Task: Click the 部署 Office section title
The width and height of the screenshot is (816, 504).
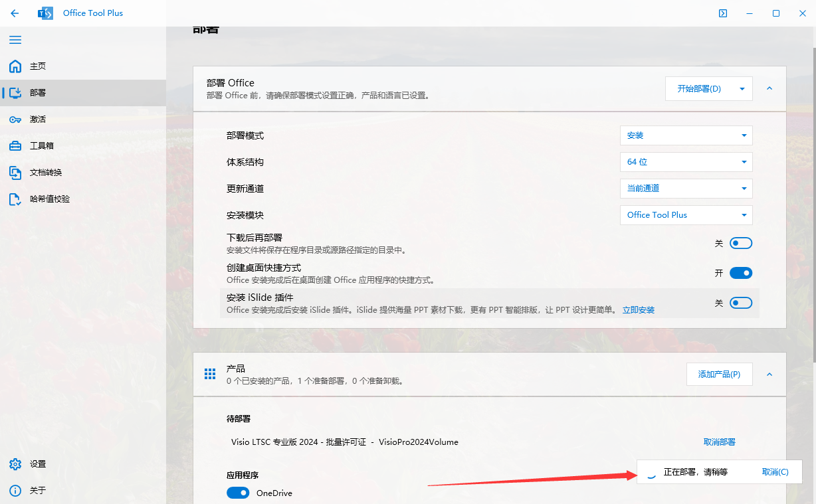Action: (231, 83)
